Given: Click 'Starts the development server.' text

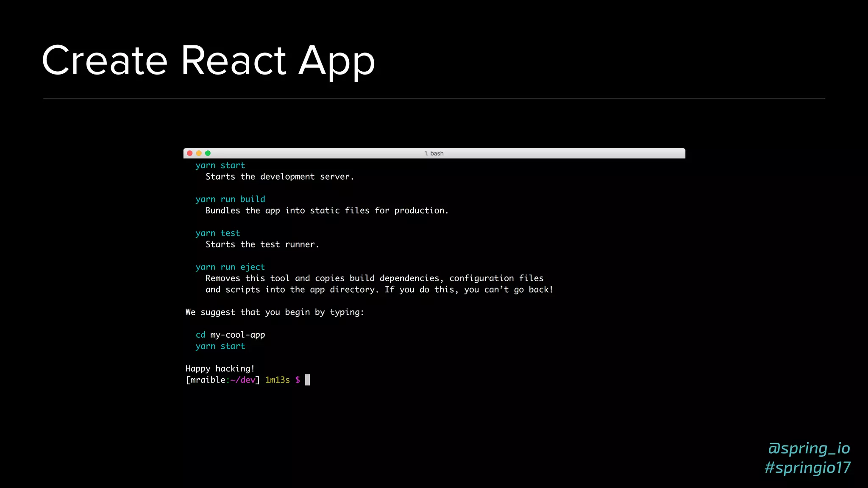Looking at the screenshot, I should (x=280, y=177).
